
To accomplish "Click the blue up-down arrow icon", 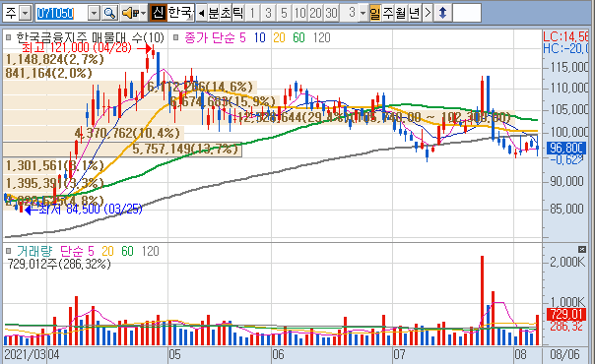I will 442,13.
